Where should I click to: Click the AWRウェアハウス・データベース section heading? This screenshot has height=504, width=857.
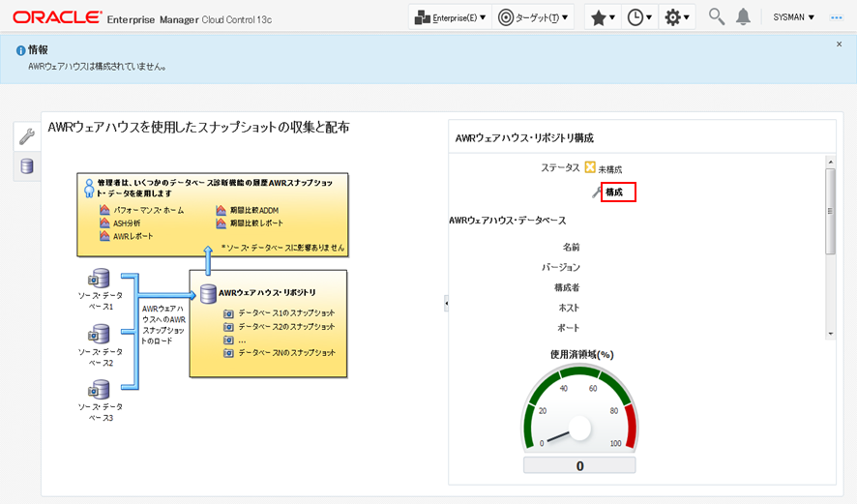tap(508, 221)
